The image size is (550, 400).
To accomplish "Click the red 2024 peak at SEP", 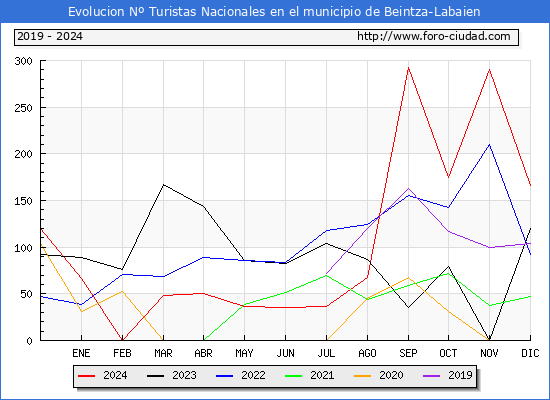I will pyautogui.click(x=408, y=68).
